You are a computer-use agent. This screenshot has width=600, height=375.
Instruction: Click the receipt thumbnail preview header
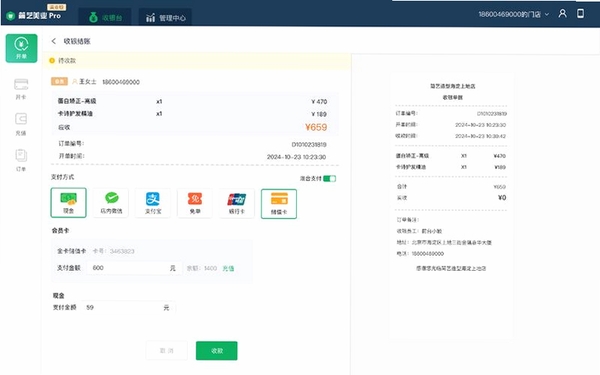tap(452, 86)
